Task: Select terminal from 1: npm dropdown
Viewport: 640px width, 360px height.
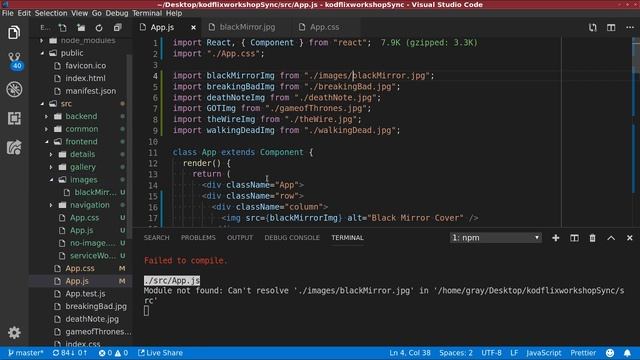Action: point(496,238)
